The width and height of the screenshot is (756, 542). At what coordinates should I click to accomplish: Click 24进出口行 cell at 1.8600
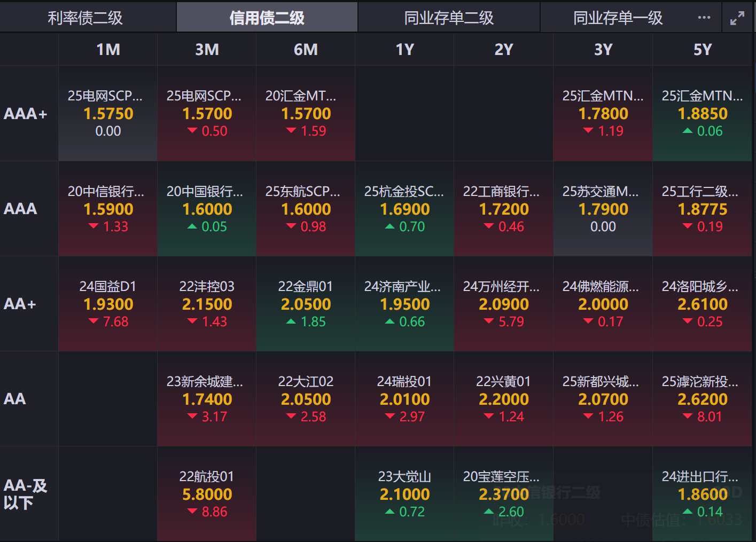click(x=703, y=494)
